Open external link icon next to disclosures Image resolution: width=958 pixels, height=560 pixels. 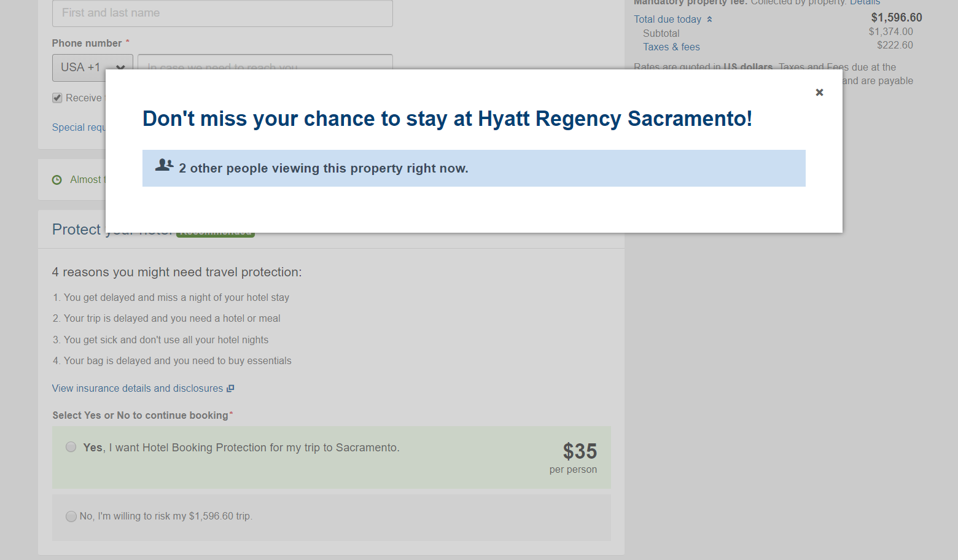click(230, 389)
